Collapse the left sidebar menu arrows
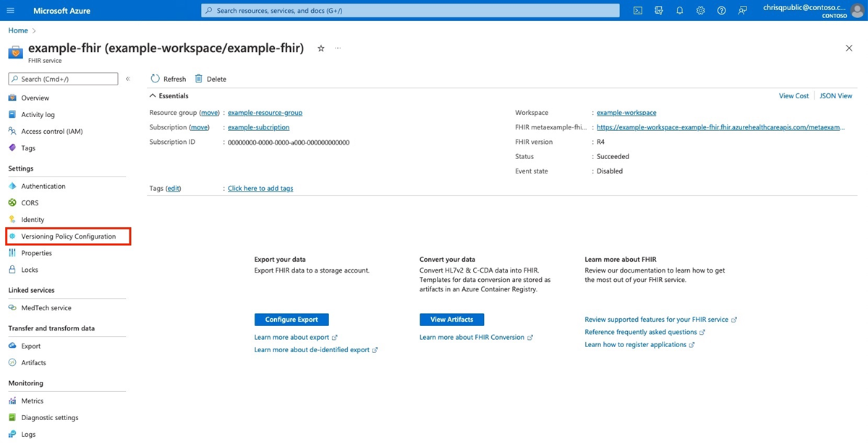 click(x=128, y=79)
